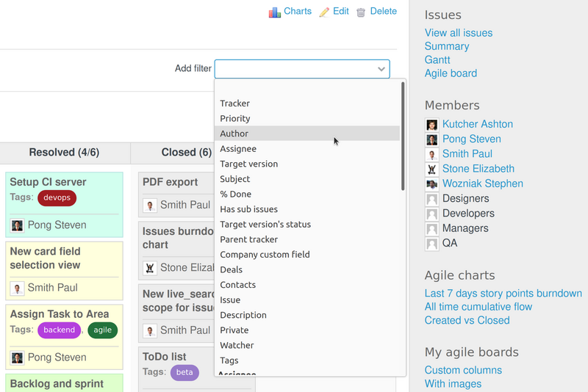Click Kutcher Ashton's avatar in Members
This screenshot has width=588, height=392.
coord(431,125)
